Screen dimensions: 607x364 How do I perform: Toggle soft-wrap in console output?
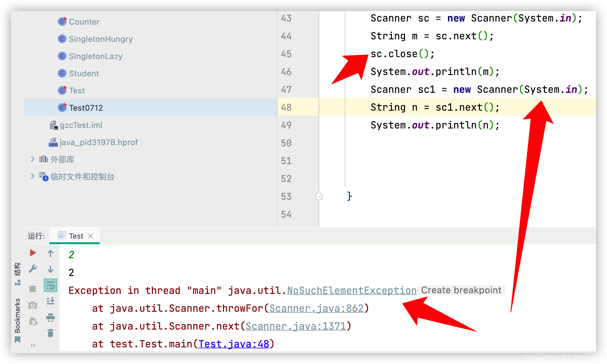point(50,286)
